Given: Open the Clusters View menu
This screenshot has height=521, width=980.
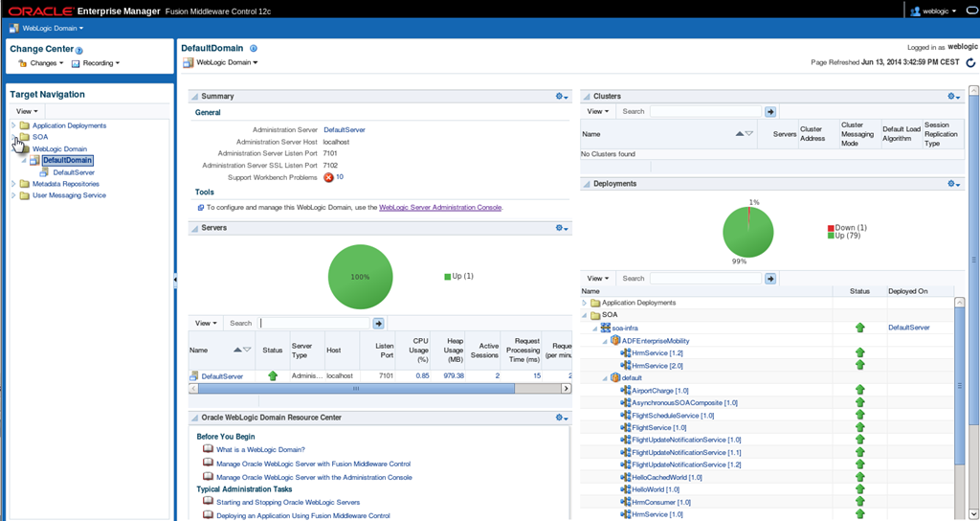Looking at the screenshot, I should (x=598, y=111).
